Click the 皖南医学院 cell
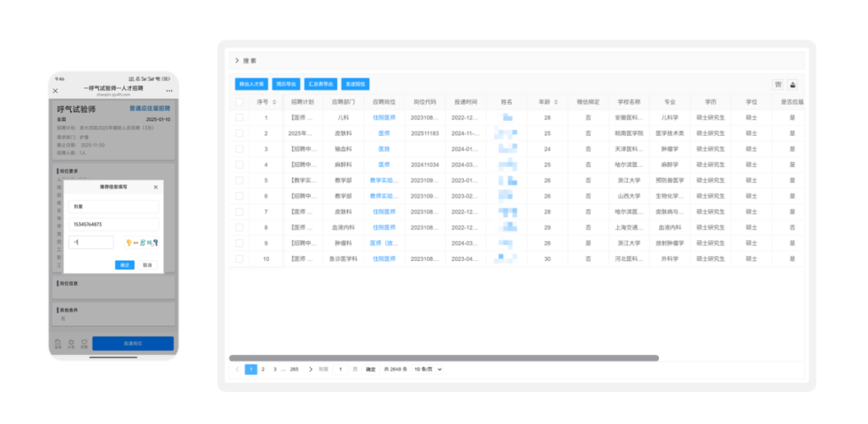Screen dimensions: 868x424 pyautogui.click(x=628, y=133)
